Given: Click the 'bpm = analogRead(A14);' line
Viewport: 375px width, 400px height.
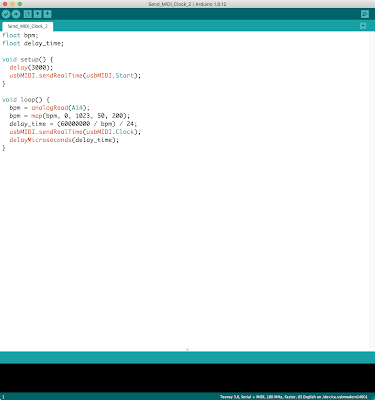Looking at the screenshot, I should point(49,108).
